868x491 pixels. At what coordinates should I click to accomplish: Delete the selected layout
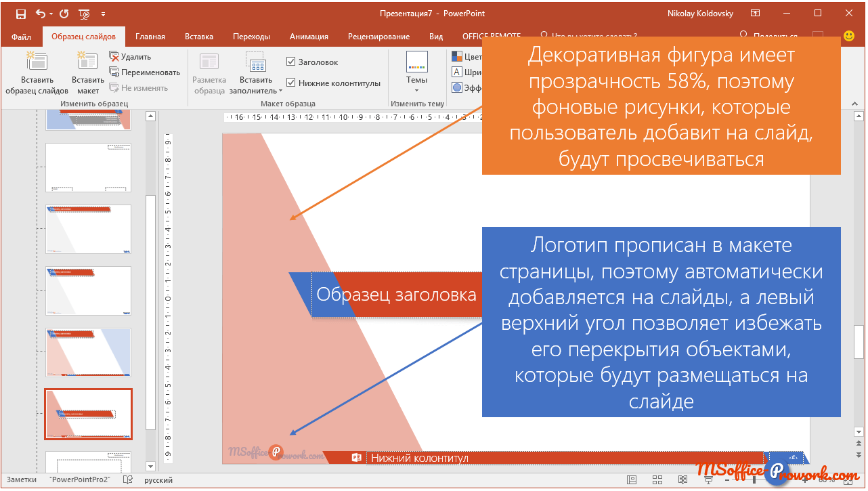(x=131, y=57)
